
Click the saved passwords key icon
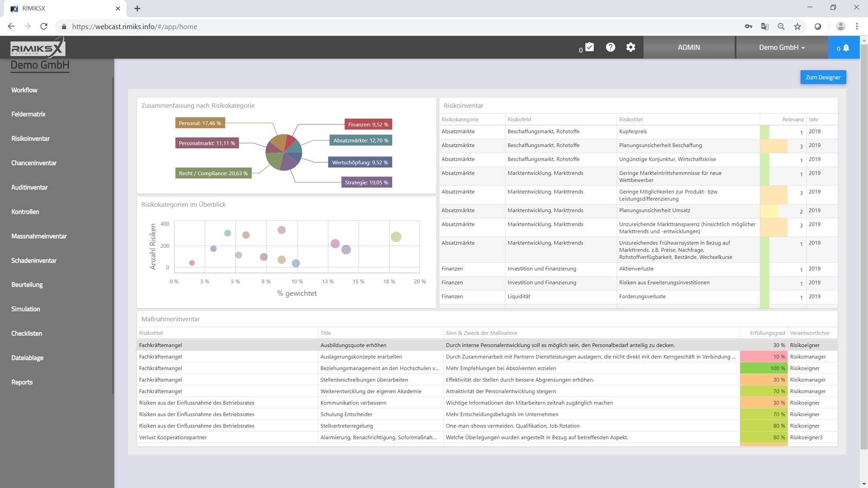748,27
